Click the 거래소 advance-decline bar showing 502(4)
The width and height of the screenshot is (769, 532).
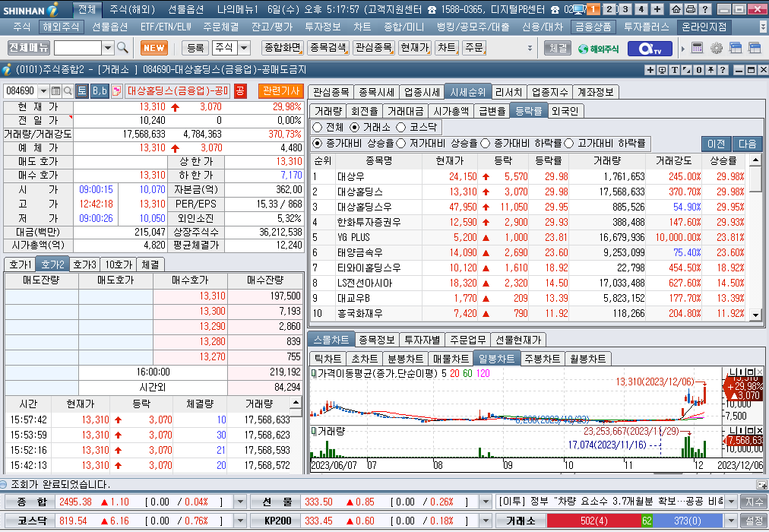pos(593,521)
